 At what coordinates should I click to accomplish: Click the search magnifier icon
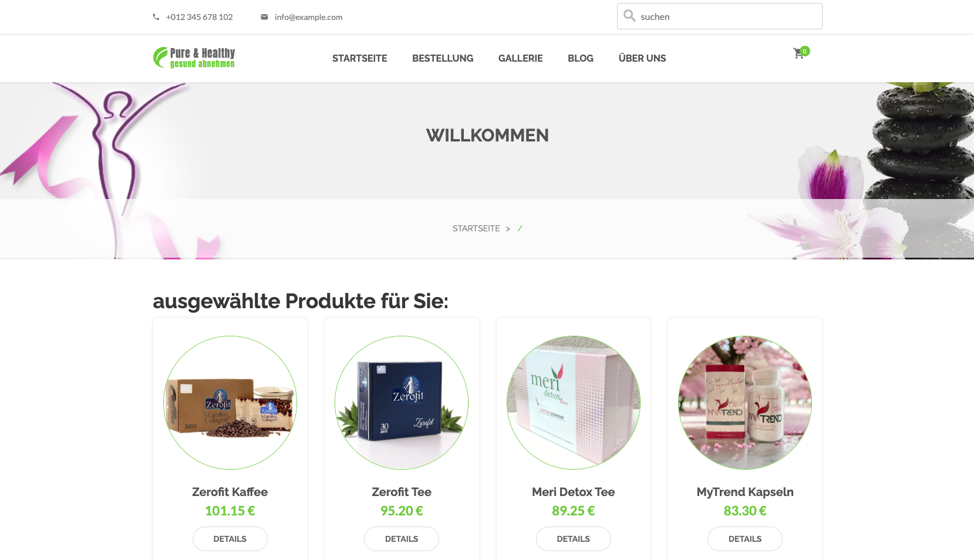pos(629,16)
